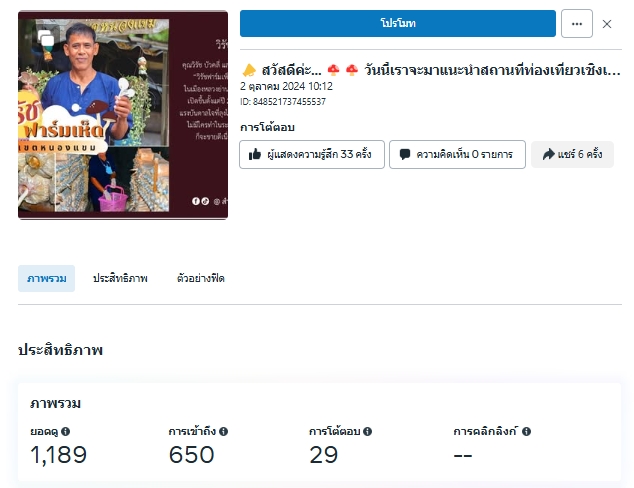Click the post ID number text
The height and width of the screenshot is (488, 634).
click(290, 101)
